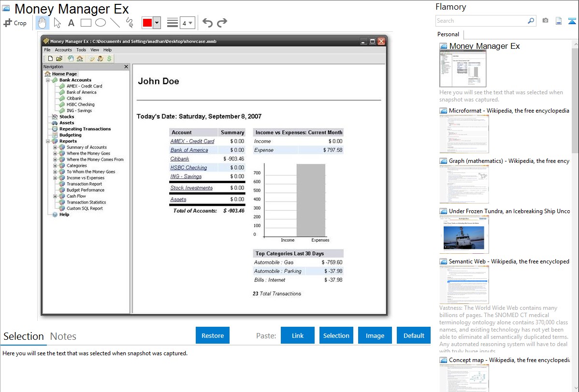This screenshot has height=392, width=579.
Task: Pick the ellipse shape tool
Action: (x=100, y=23)
